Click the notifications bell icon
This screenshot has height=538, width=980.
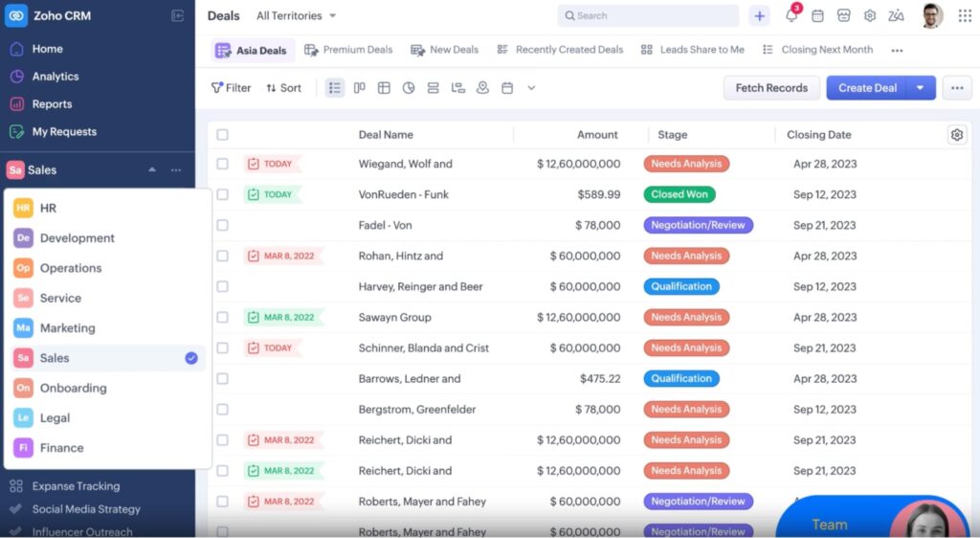click(791, 16)
